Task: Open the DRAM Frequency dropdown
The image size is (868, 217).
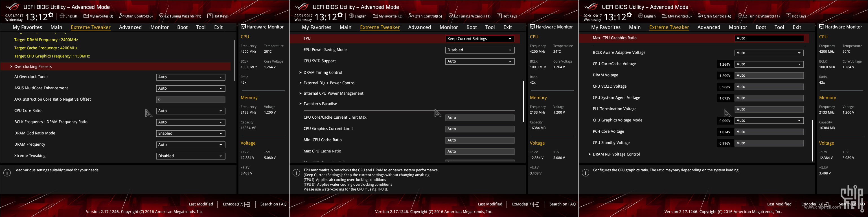Action: coord(190,145)
